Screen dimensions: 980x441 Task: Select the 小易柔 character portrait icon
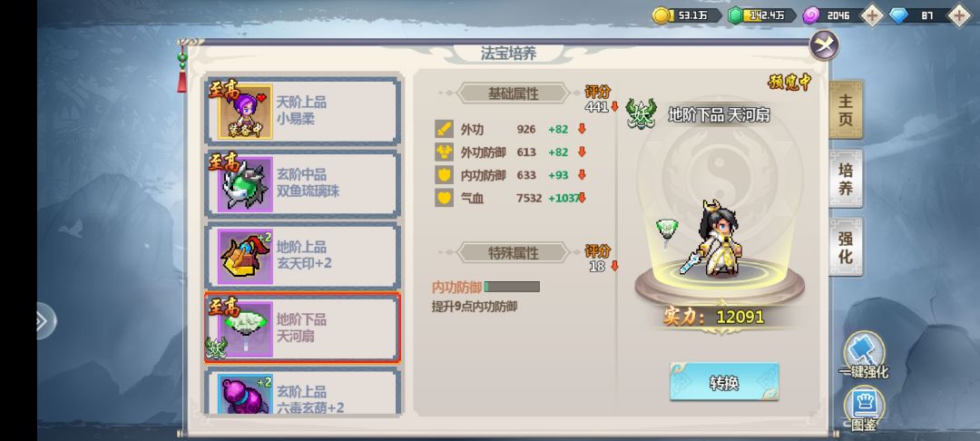click(x=245, y=112)
